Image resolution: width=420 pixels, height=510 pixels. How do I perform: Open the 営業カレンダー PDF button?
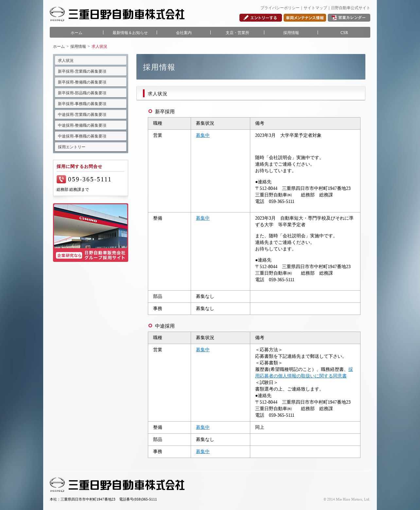tap(349, 18)
